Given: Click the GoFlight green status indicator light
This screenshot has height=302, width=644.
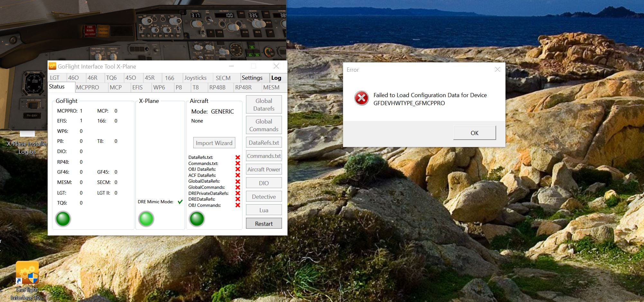Looking at the screenshot, I should click(63, 219).
